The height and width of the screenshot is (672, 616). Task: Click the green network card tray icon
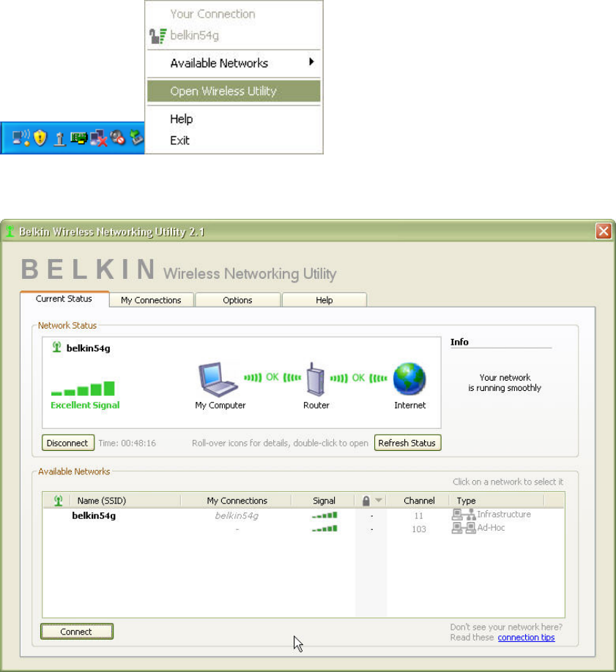78,138
